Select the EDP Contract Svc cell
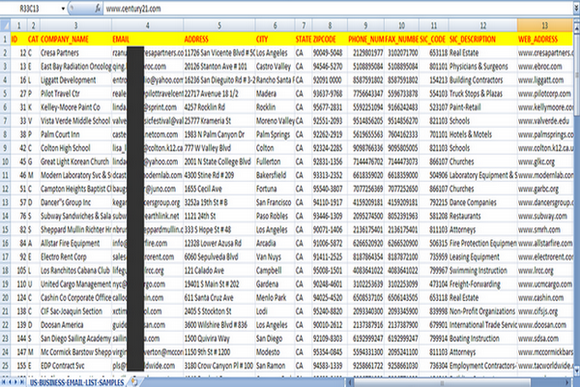Viewport: 580px width, 387px height. click(75, 366)
